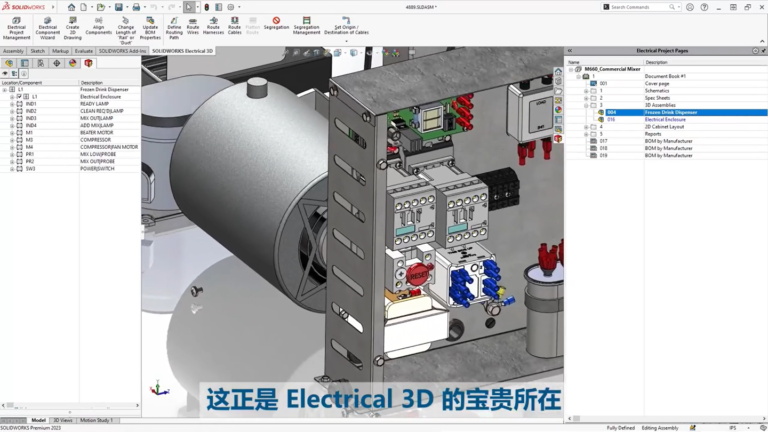This screenshot has width=768, height=432.
Task: Click the Rebuild traffic light icon
Action: [207, 7]
